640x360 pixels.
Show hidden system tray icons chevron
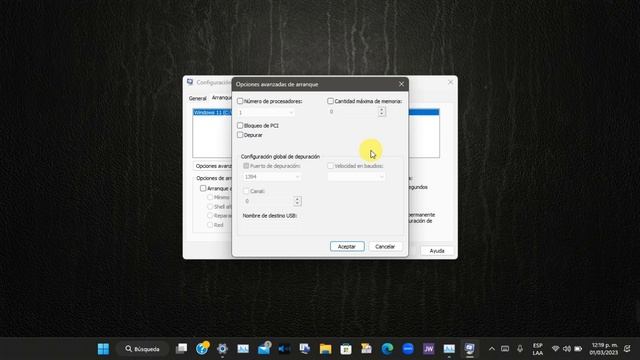click(x=492, y=349)
